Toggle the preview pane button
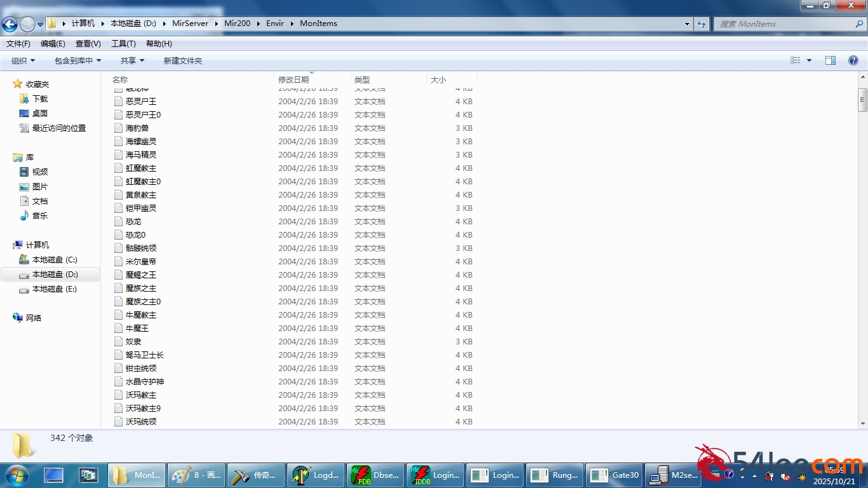The height and width of the screenshot is (488, 868). click(x=831, y=60)
